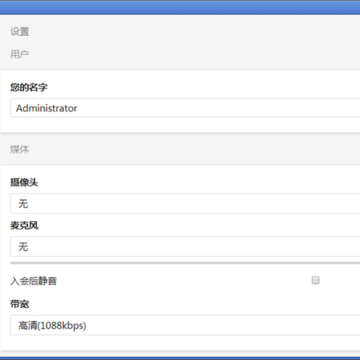Open the 摄像头 camera dropdown
This screenshot has height=360, width=360.
click(185, 203)
